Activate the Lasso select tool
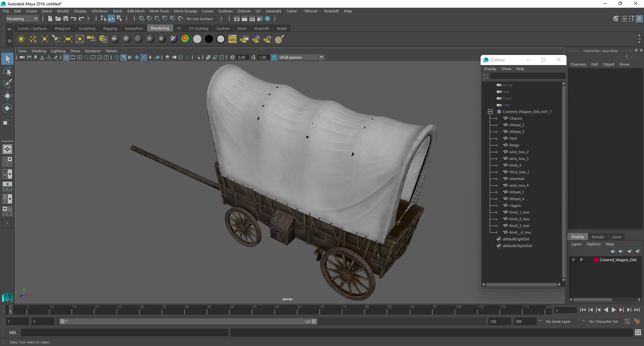This screenshot has width=644, height=346. point(7,71)
